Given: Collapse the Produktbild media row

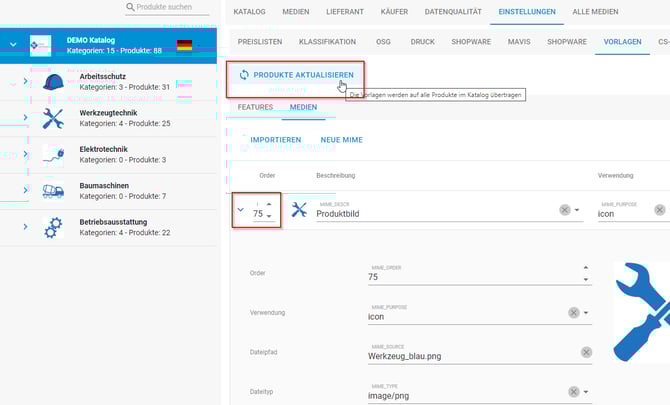Looking at the screenshot, I should coord(241,210).
